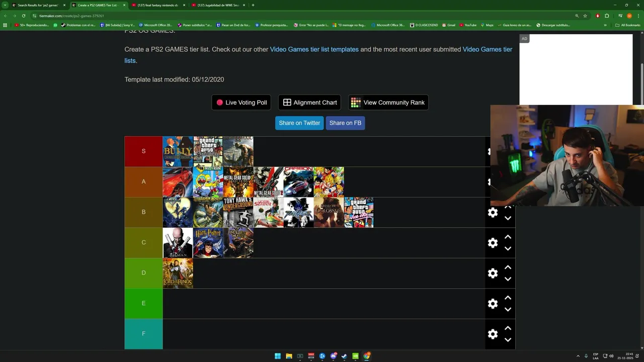The image size is (644, 362).
Task: Select Dragon Ball Z cover in A tier
Action: 329,182
